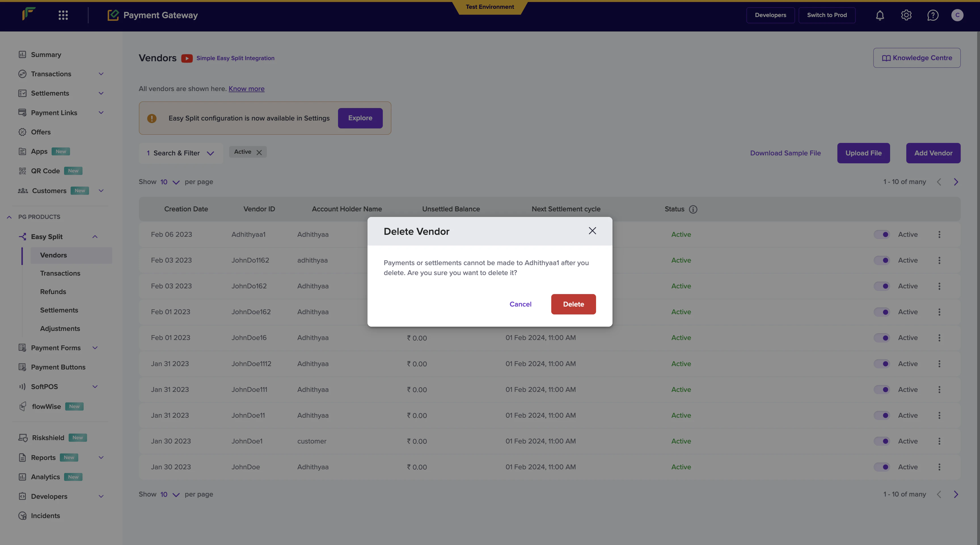The image size is (980, 545).
Task: Remove the Active filter chip
Action: point(259,152)
